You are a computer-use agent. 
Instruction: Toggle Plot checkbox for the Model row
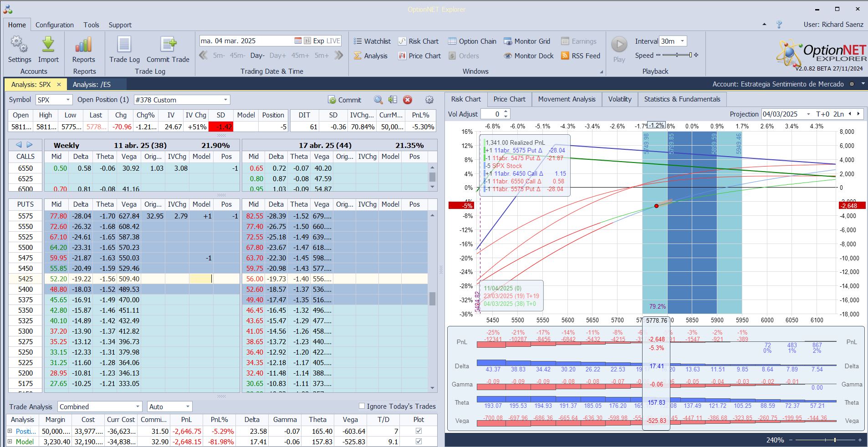click(x=419, y=441)
